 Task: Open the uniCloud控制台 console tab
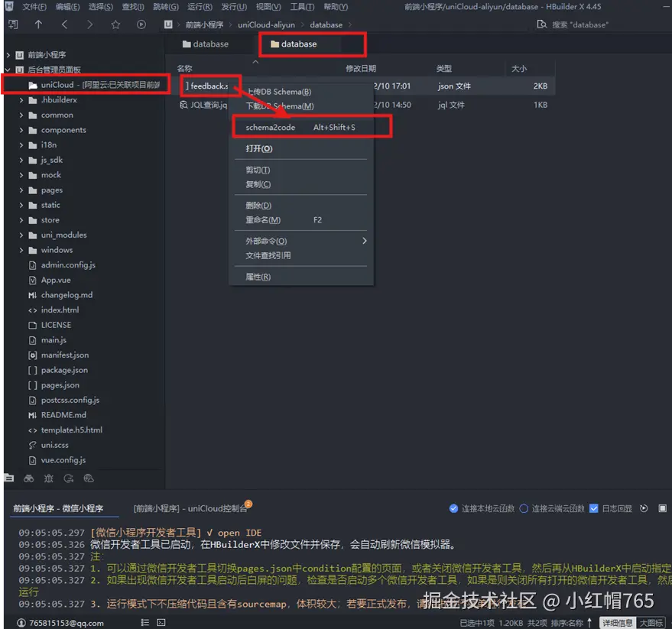pyautogui.click(x=190, y=508)
